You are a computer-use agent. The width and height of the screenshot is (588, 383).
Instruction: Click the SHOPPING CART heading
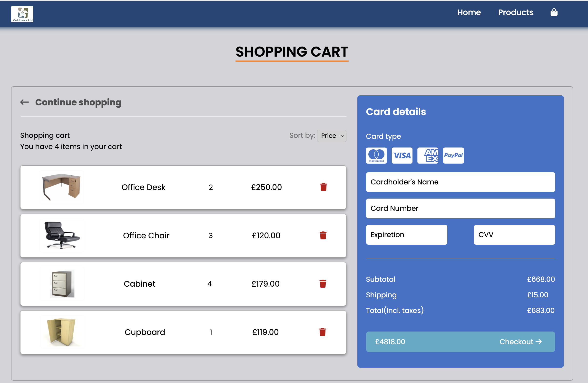(292, 52)
